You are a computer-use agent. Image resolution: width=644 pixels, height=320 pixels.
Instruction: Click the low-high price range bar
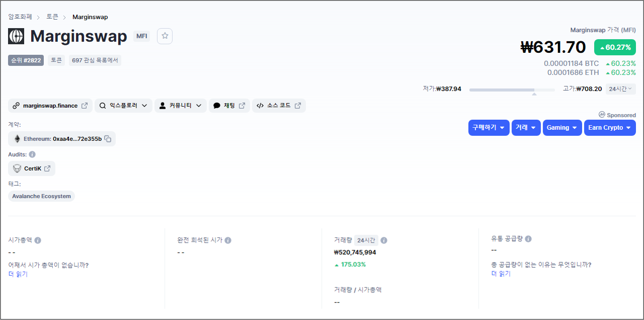point(512,90)
